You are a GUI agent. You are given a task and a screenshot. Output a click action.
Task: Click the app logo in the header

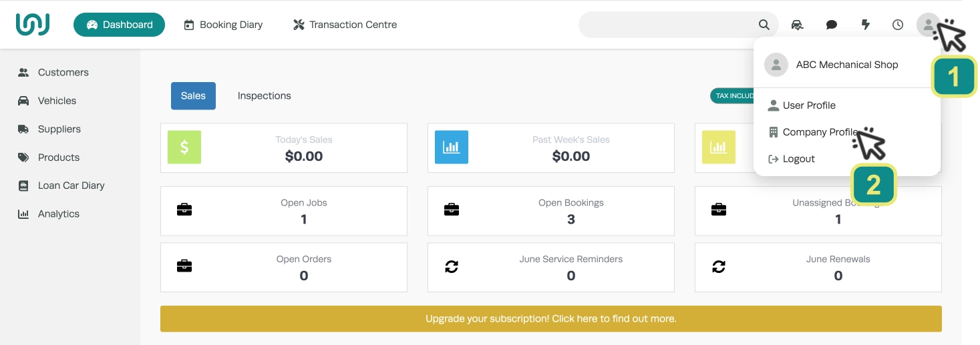pyautogui.click(x=33, y=25)
